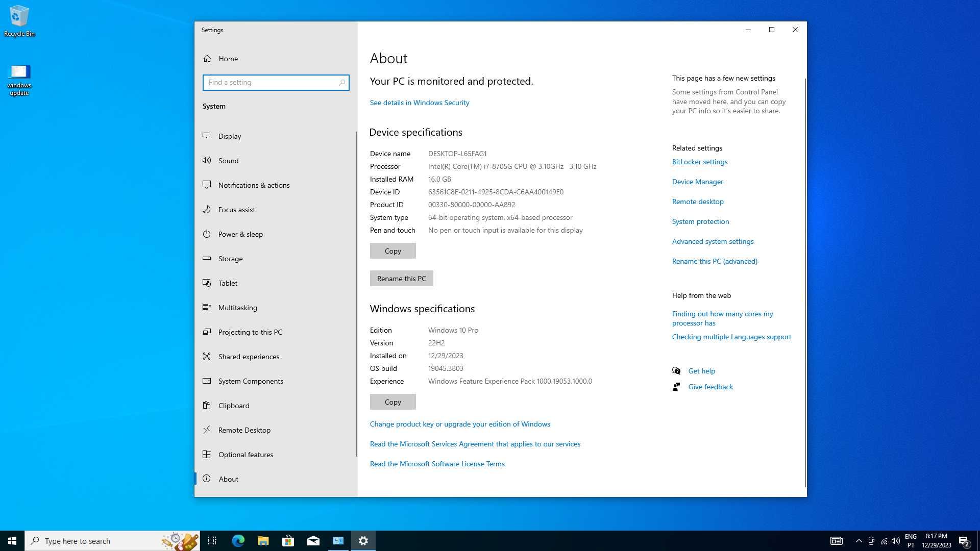
Task: Open Clipboard settings
Action: point(234,405)
